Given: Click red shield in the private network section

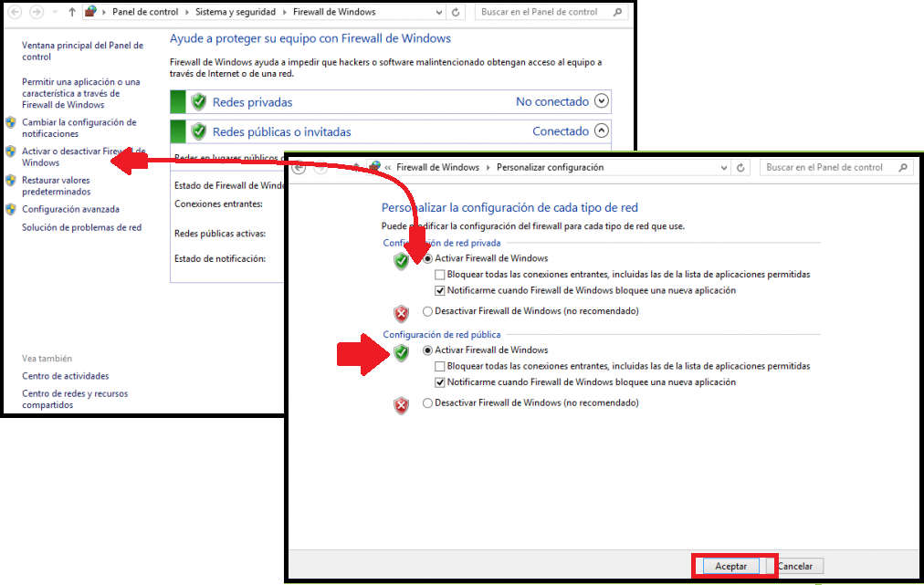Looking at the screenshot, I should 402,313.
